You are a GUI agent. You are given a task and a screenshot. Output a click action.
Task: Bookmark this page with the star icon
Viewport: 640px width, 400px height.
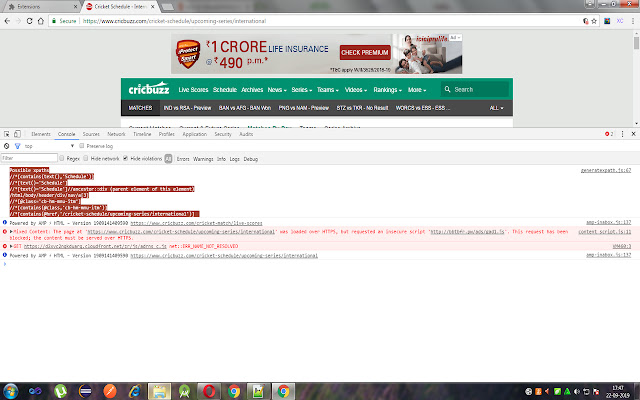(594, 21)
